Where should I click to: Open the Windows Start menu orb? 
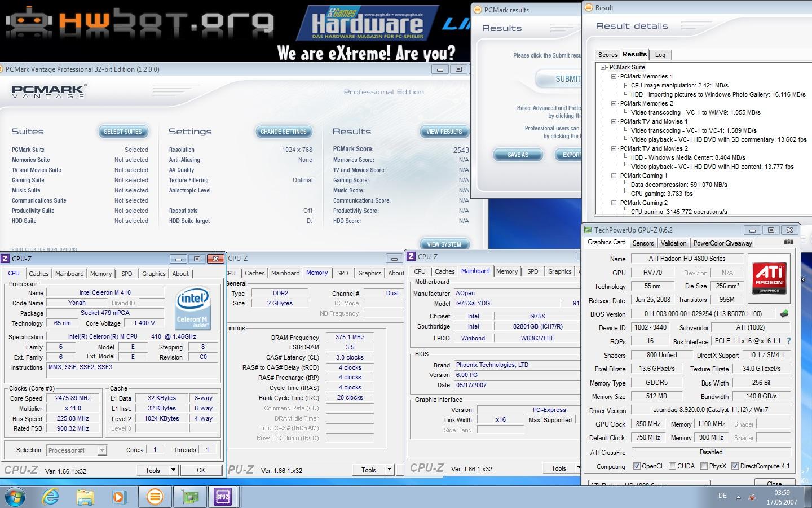[x=15, y=497]
